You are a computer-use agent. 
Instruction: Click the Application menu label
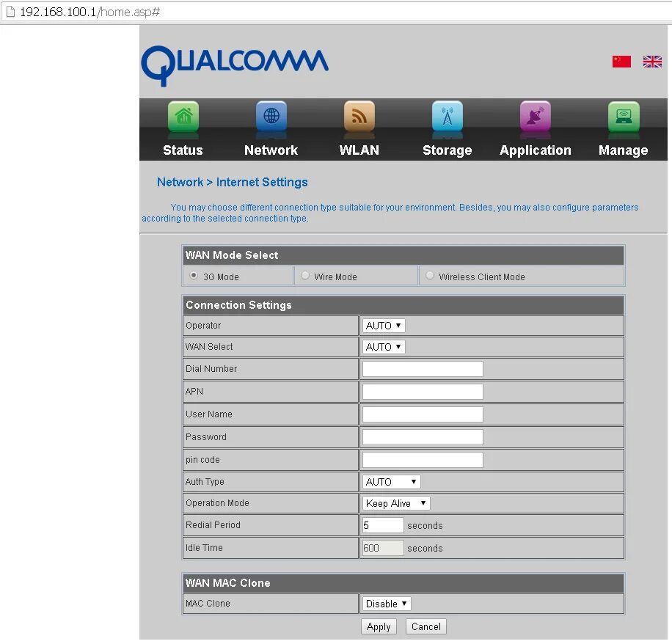pos(536,150)
